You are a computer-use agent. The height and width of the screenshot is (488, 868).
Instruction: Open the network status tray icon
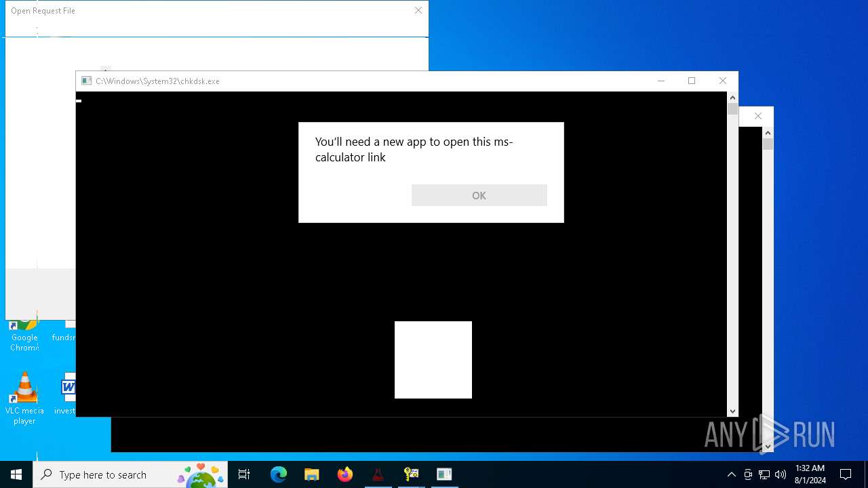point(764,474)
